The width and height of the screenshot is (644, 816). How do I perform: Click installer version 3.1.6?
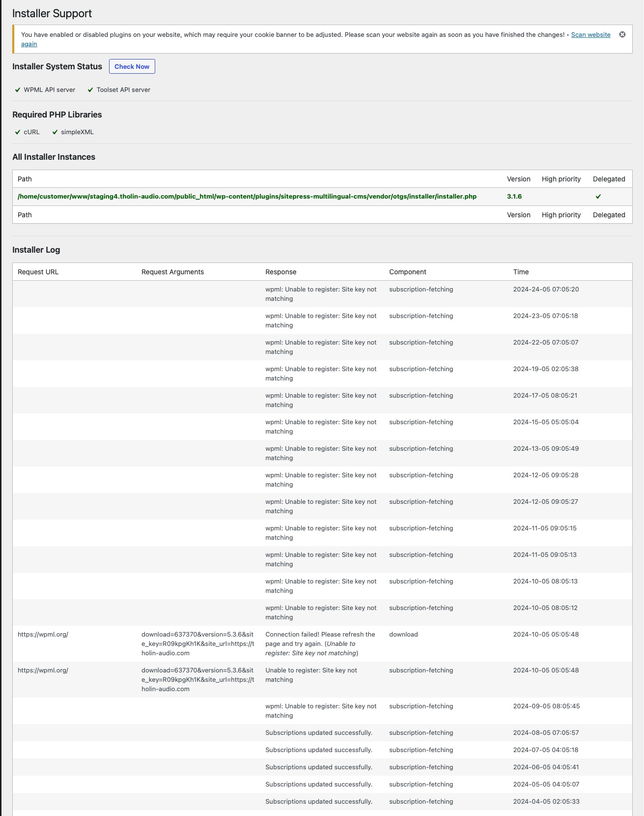tap(514, 197)
